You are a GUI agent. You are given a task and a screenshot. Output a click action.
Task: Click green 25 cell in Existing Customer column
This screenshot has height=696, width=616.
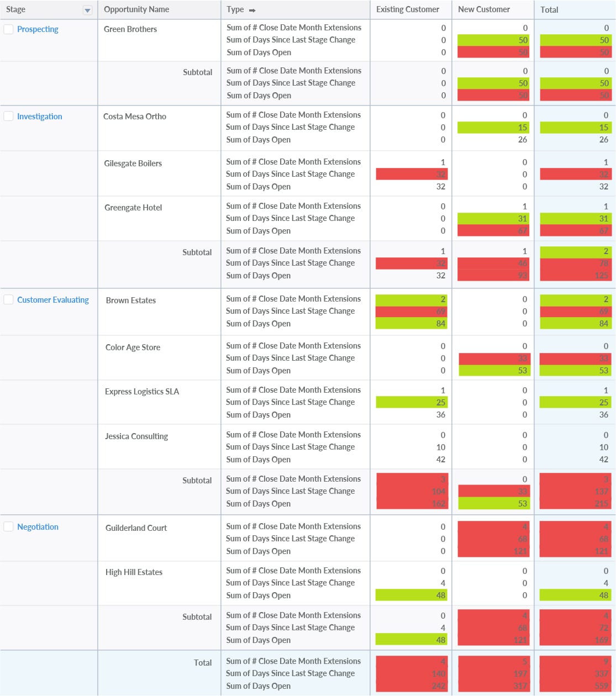412,403
